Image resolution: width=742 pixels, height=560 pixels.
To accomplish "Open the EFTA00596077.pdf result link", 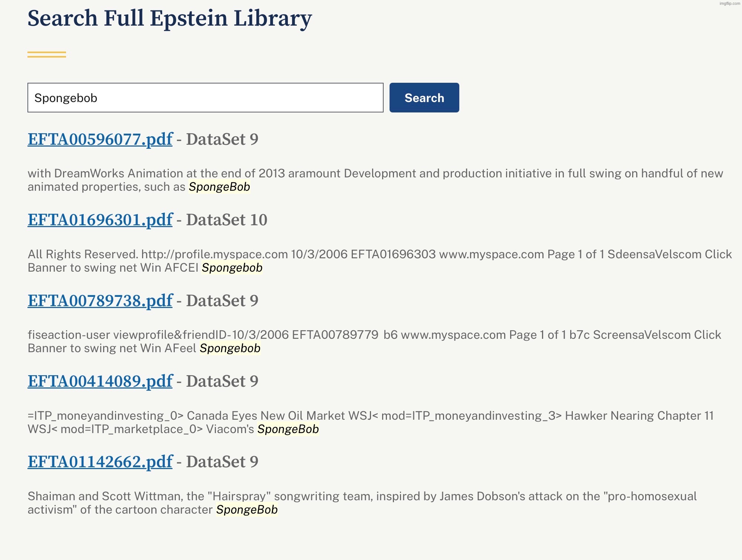I will [100, 140].
